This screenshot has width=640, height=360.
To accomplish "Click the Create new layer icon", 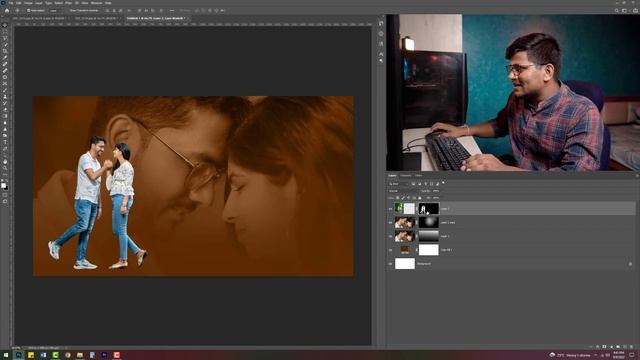I will (x=625, y=347).
